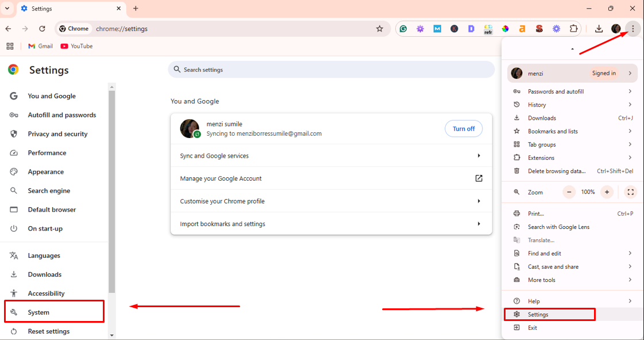Click the sidebar vertical scrollbar

click(111, 190)
